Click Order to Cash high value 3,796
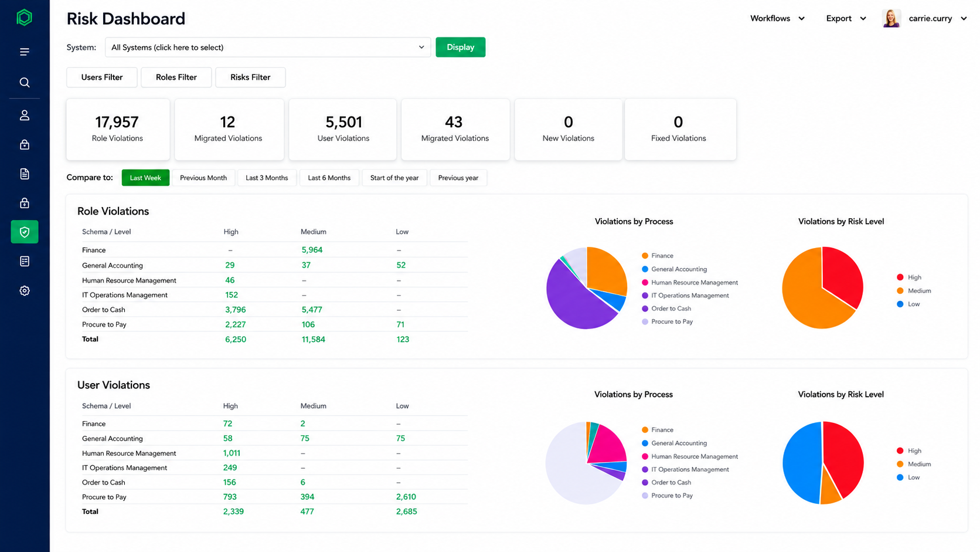Screen dimensions: 980x552 pyautogui.click(x=236, y=310)
